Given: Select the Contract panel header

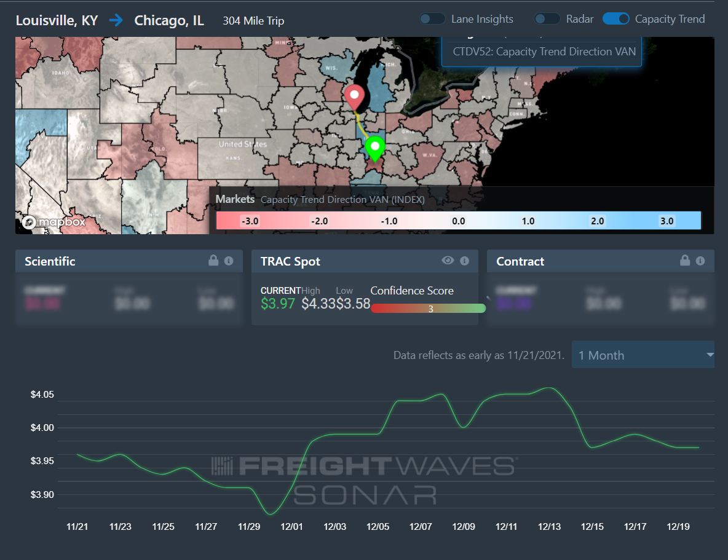Looking at the screenshot, I should 600,261.
